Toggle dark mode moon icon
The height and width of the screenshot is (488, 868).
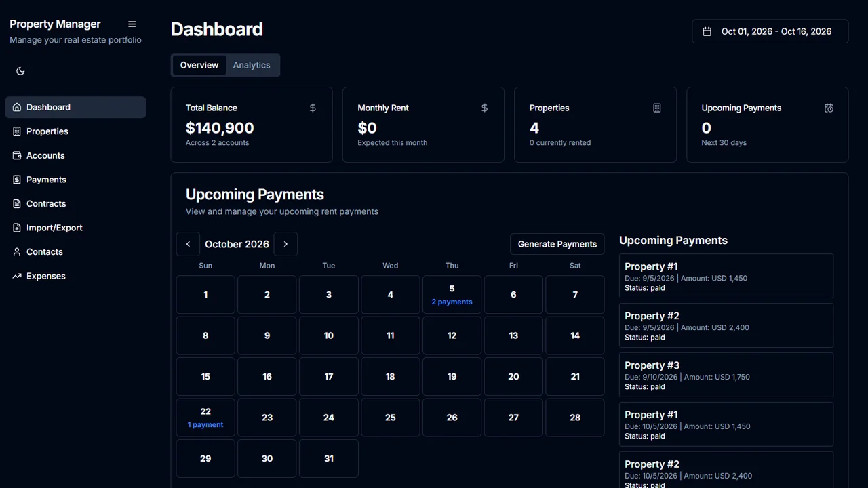pyautogui.click(x=20, y=71)
